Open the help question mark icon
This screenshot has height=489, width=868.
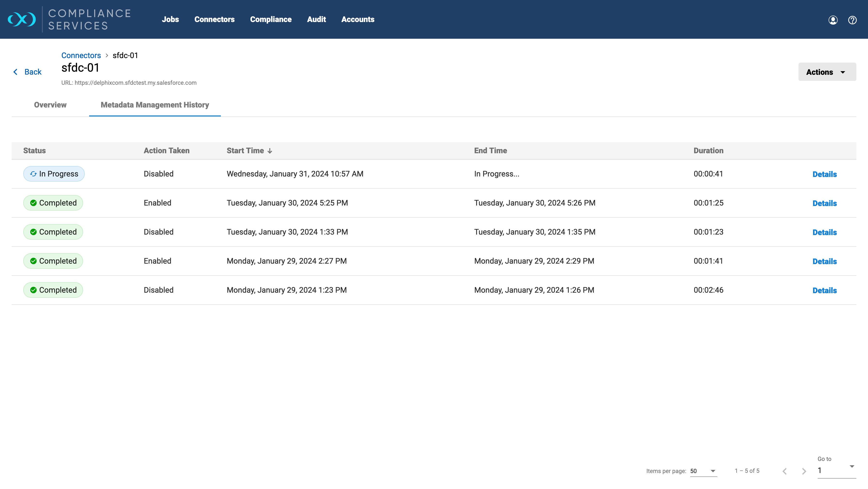(x=852, y=20)
